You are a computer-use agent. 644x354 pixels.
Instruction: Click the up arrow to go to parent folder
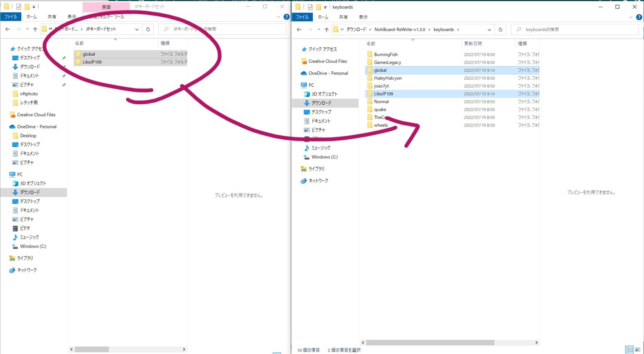(327, 29)
